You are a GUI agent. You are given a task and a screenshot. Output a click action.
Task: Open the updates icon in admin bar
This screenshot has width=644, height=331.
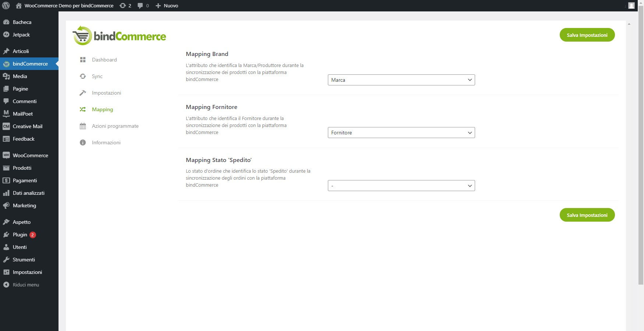[123, 6]
